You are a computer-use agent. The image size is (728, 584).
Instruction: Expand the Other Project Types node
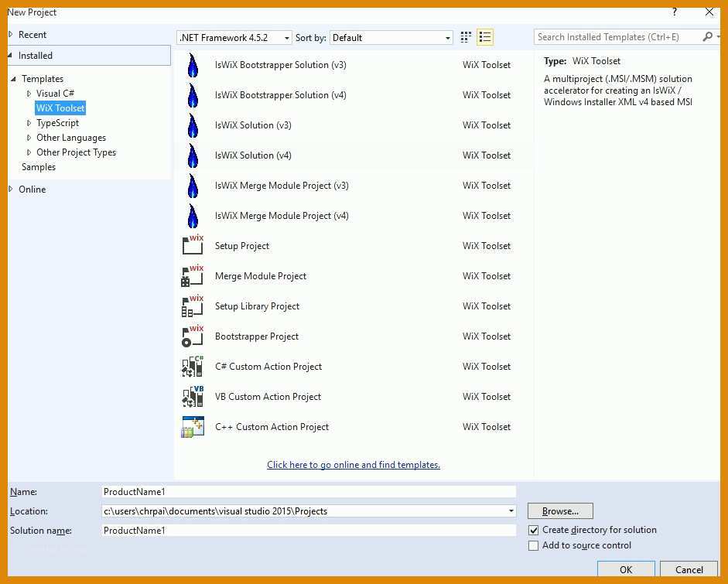(x=29, y=152)
